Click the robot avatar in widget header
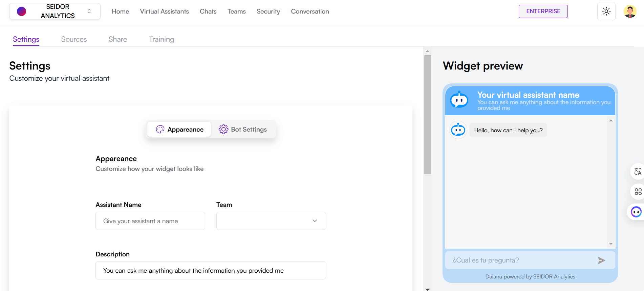 point(459,100)
